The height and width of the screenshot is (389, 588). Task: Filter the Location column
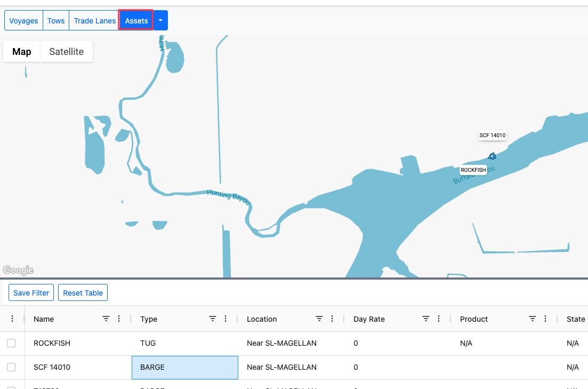(x=319, y=319)
